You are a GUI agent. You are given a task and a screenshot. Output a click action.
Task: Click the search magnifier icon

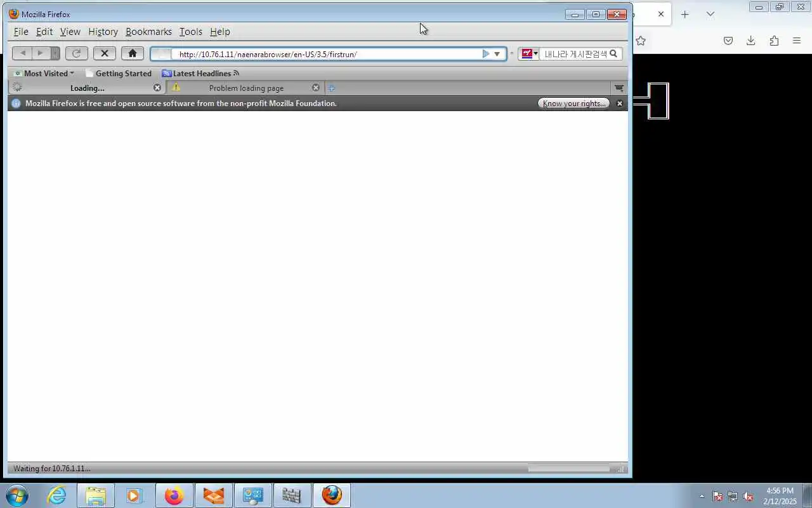pyautogui.click(x=613, y=54)
